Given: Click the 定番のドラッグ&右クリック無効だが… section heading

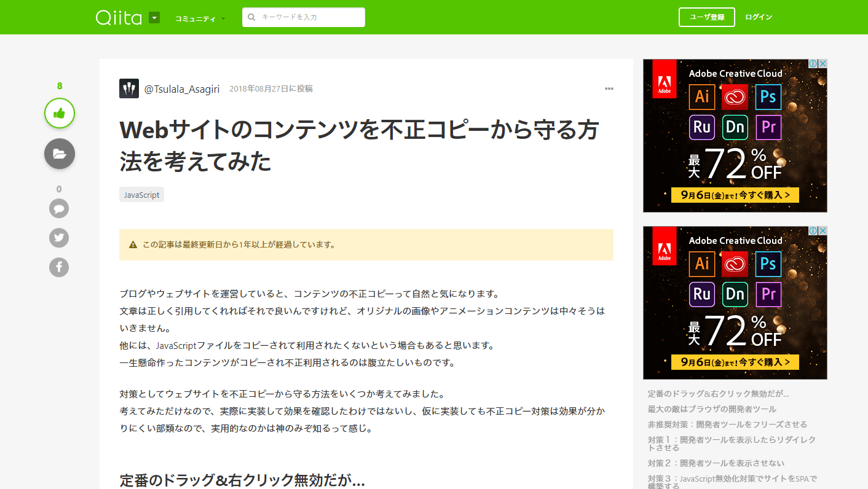Looking at the screenshot, I should pos(242,480).
